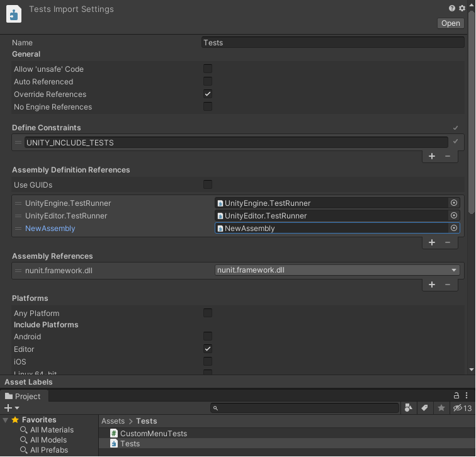Click the Open button
Viewport: 476px width, 457px height.
(x=451, y=23)
